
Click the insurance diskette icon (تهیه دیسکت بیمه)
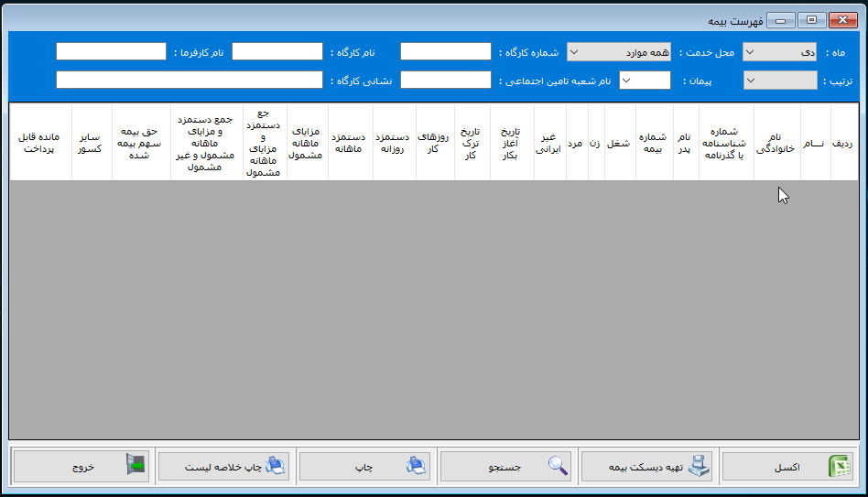pyautogui.click(x=700, y=467)
